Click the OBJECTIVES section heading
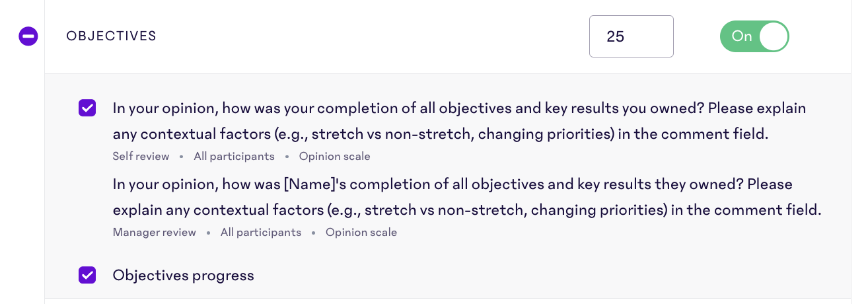The height and width of the screenshot is (304, 868). click(112, 36)
